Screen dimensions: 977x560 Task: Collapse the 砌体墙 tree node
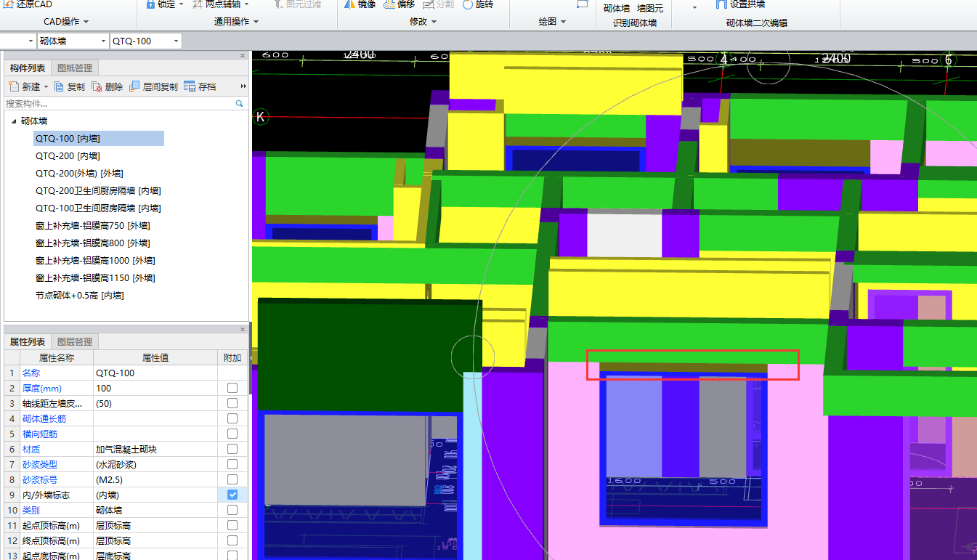[x=14, y=121]
